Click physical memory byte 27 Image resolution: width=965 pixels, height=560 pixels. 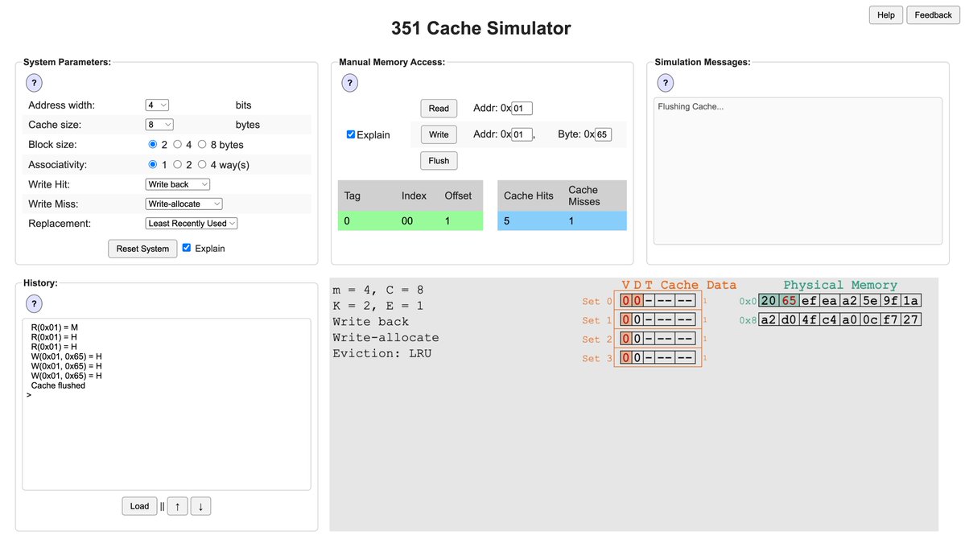[x=911, y=319]
